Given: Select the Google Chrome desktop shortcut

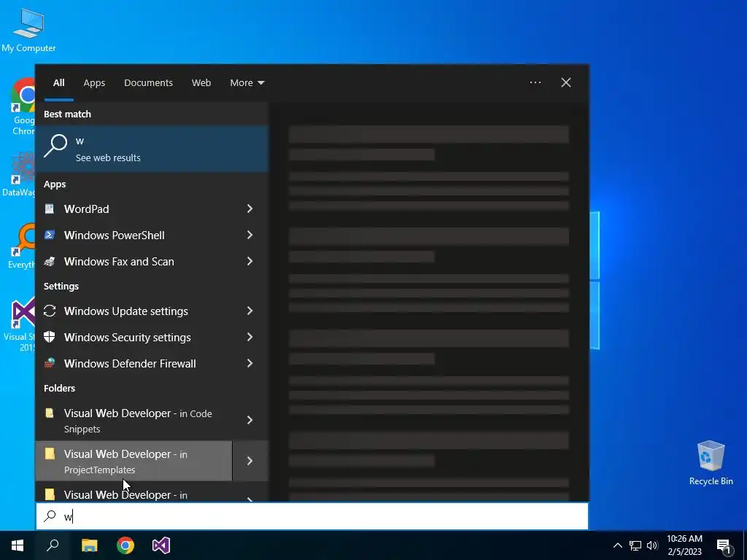Looking at the screenshot, I should (x=23, y=106).
